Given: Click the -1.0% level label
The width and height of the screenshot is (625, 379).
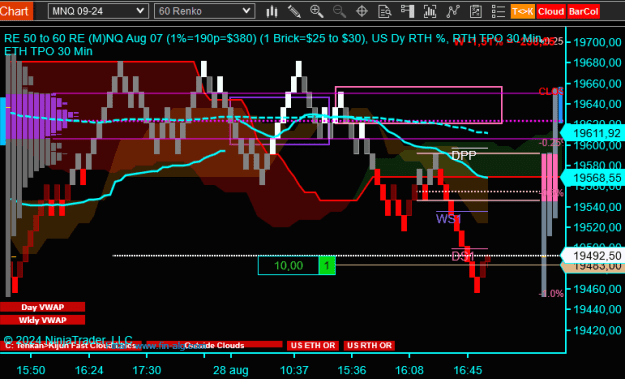Looking at the screenshot, I should pos(551,294).
